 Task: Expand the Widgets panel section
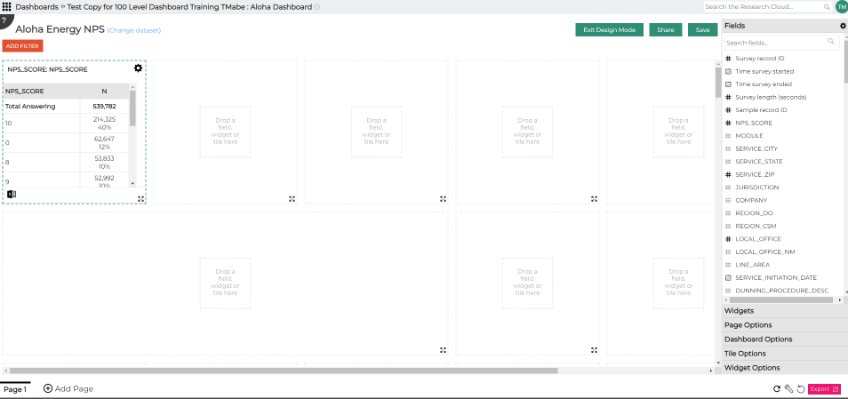click(784, 311)
